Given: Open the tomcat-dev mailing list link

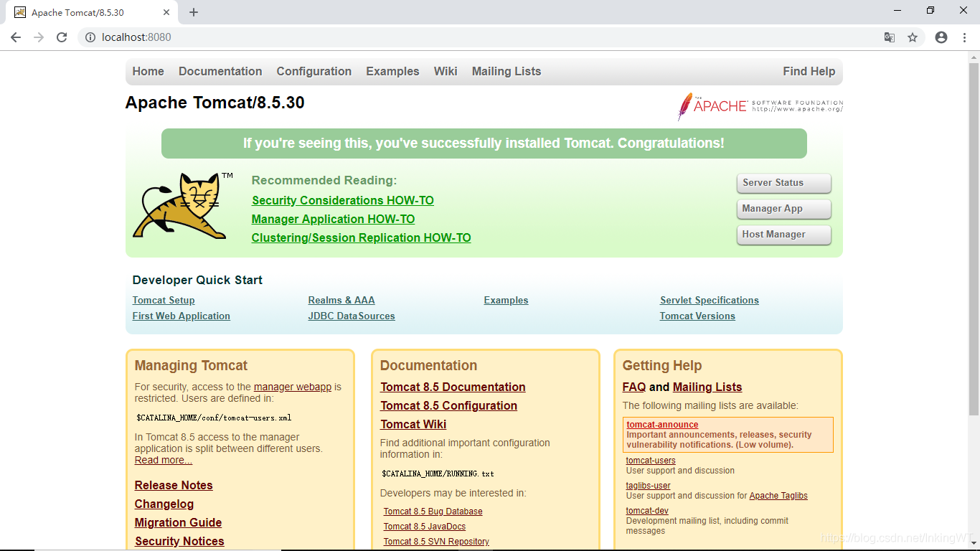Looking at the screenshot, I should point(647,511).
